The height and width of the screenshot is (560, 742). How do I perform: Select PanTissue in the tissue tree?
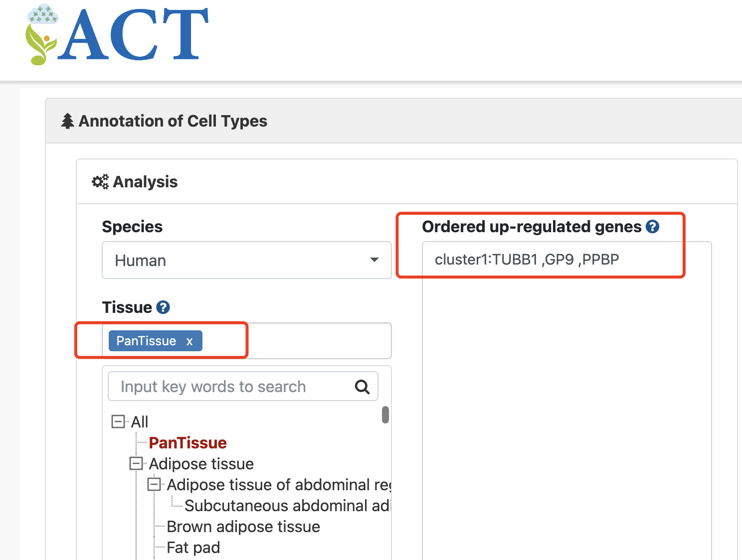pyautogui.click(x=187, y=443)
